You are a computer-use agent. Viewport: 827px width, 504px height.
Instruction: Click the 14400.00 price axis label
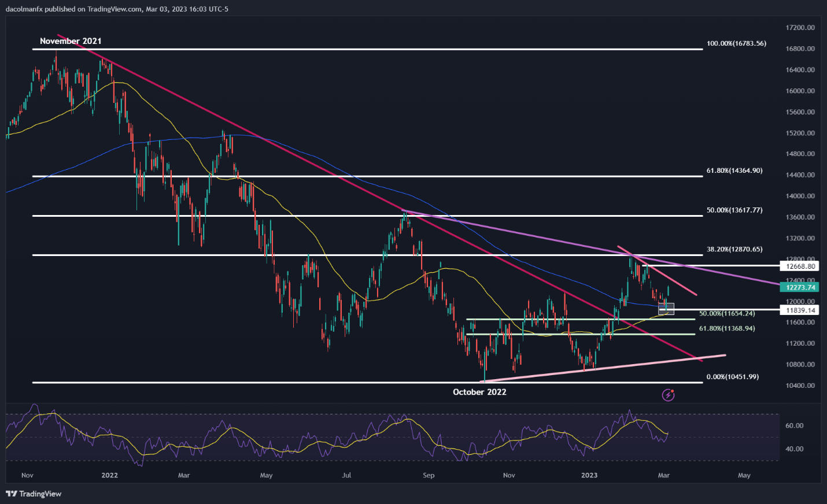tap(800, 175)
